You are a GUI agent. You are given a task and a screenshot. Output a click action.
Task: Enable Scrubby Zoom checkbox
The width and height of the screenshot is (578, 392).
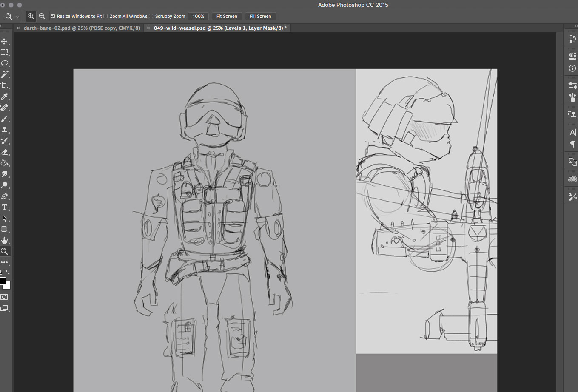coord(151,16)
